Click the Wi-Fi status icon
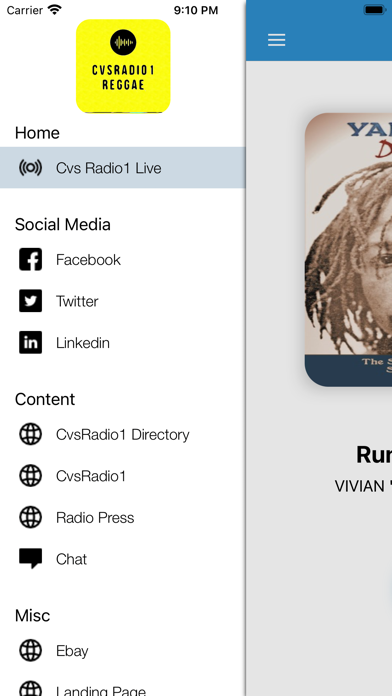This screenshot has width=392, height=696. coord(55,10)
